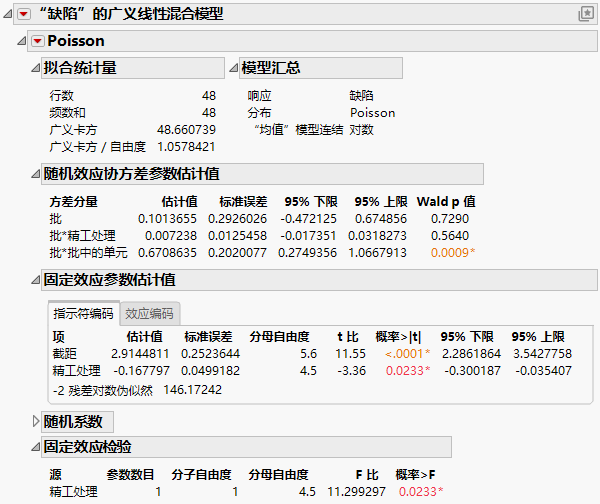Select the 广义卡方 value 48.660739
Viewport: 600px width, 504px height.
click(x=186, y=130)
